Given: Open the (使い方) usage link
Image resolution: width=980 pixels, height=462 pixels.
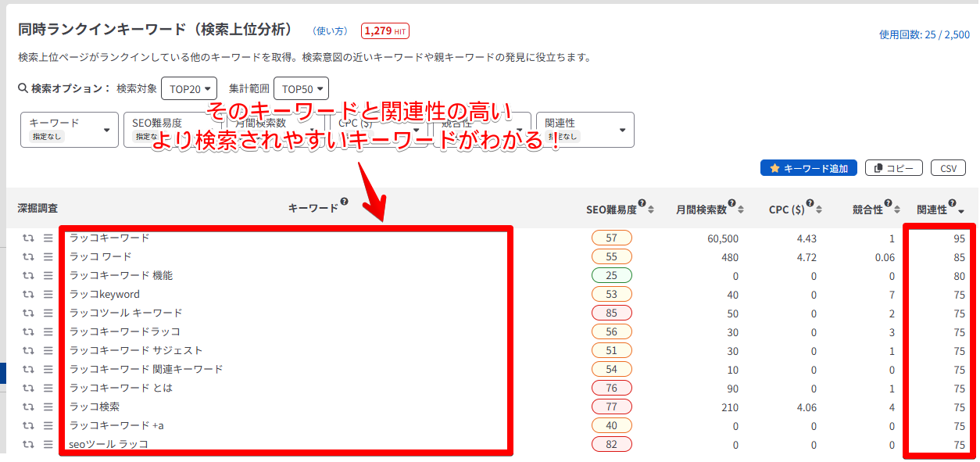Looking at the screenshot, I should point(330,31).
